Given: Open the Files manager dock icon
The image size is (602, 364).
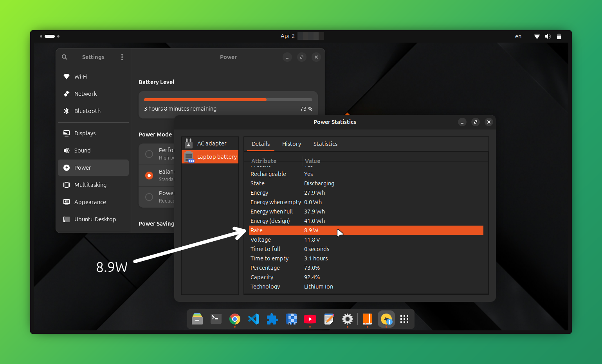Looking at the screenshot, I should (x=197, y=319).
